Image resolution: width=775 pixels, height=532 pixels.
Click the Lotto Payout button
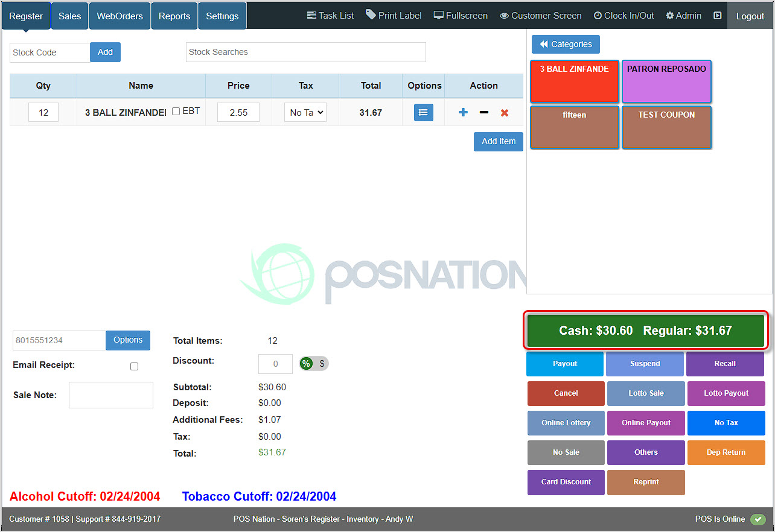click(x=726, y=393)
